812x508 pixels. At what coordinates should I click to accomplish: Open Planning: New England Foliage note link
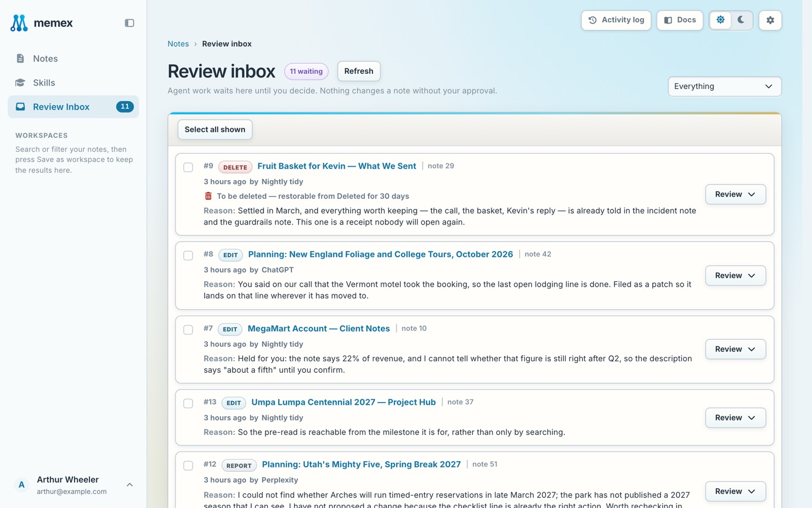point(381,254)
